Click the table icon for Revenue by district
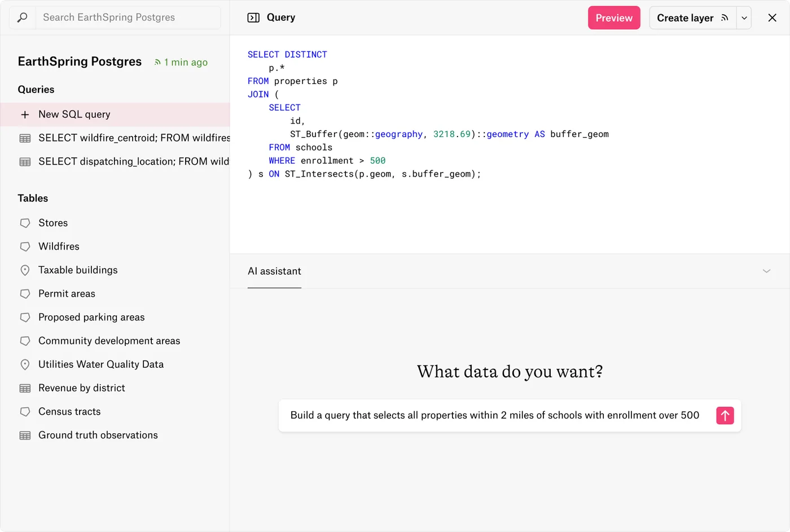This screenshot has height=532, width=790. [x=25, y=389]
